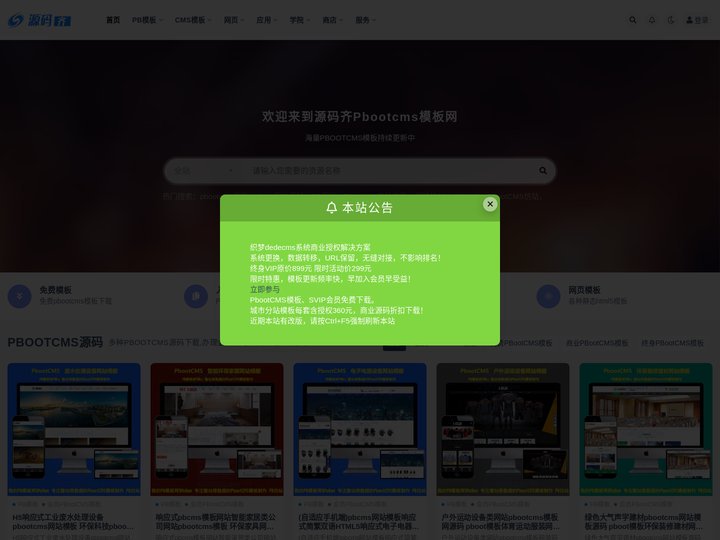This screenshot has width=720, height=540.
Task: Expand the CMS模板 dropdown menu
Action: point(193,20)
